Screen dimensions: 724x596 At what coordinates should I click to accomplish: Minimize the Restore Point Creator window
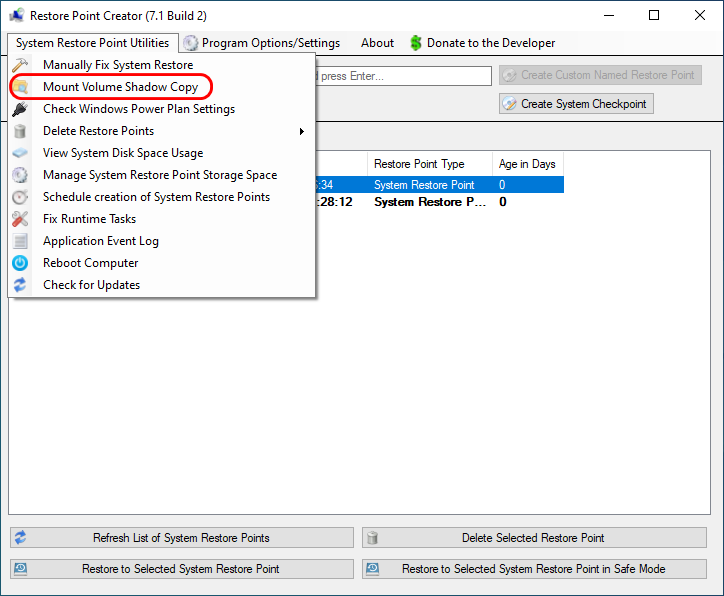609,15
